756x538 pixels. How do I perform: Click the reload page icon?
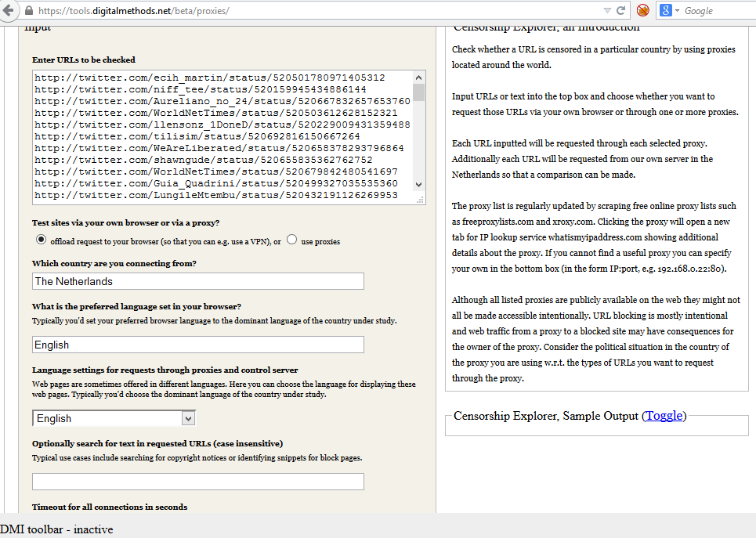(x=621, y=11)
